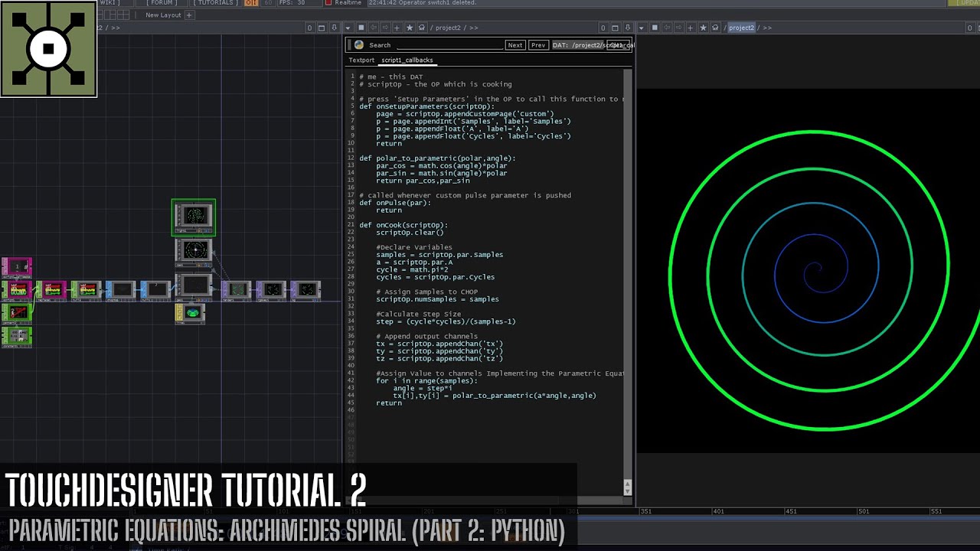This screenshot has width=980, height=551.
Task: Select the top magenta node showing '1'
Action: (x=17, y=266)
